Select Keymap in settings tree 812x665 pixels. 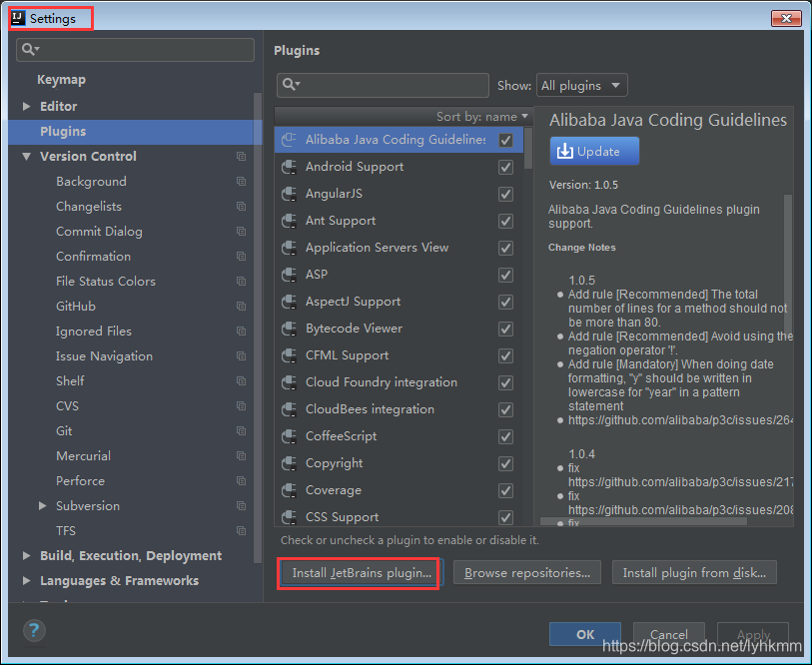pyautogui.click(x=61, y=80)
